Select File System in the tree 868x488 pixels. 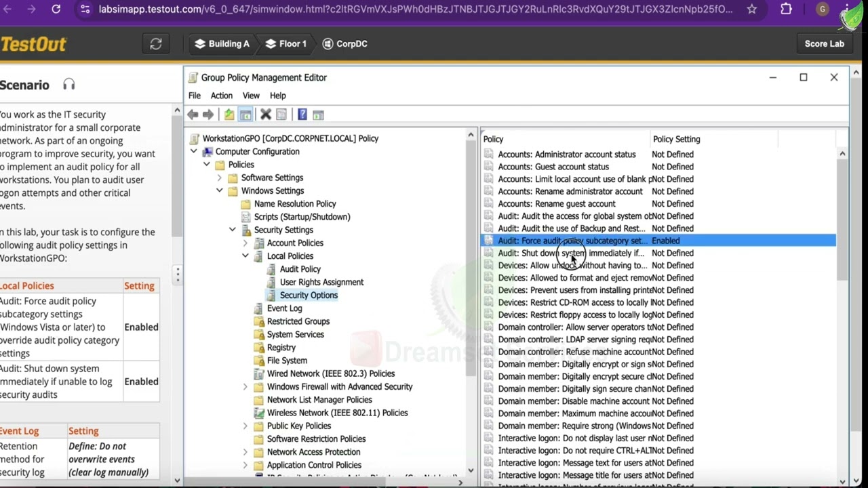pyautogui.click(x=287, y=361)
